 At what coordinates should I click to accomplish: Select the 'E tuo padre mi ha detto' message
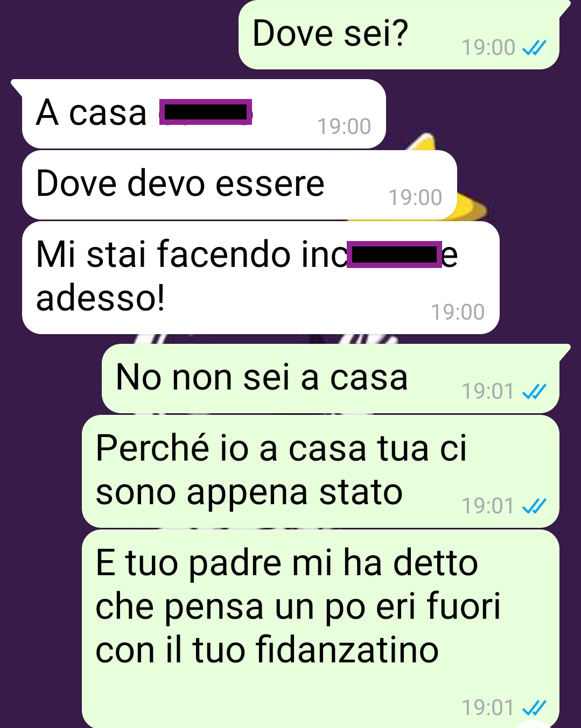coord(320,629)
